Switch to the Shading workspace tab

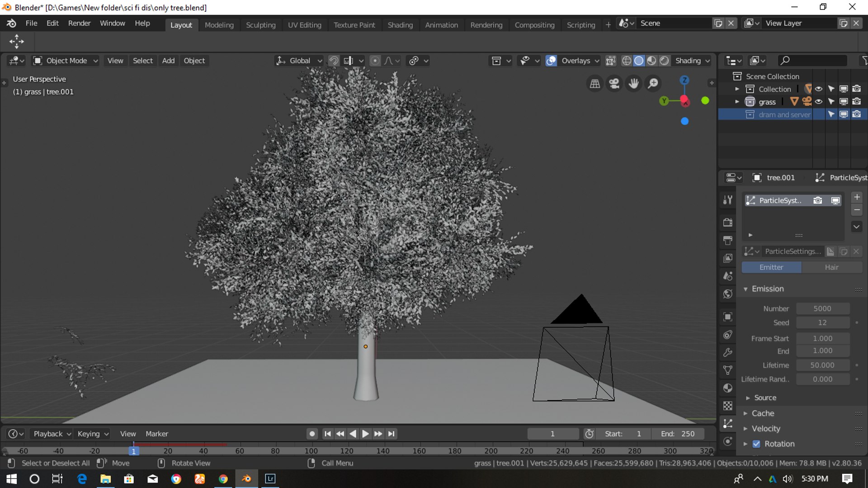pyautogui.click(x=400, y=25)
